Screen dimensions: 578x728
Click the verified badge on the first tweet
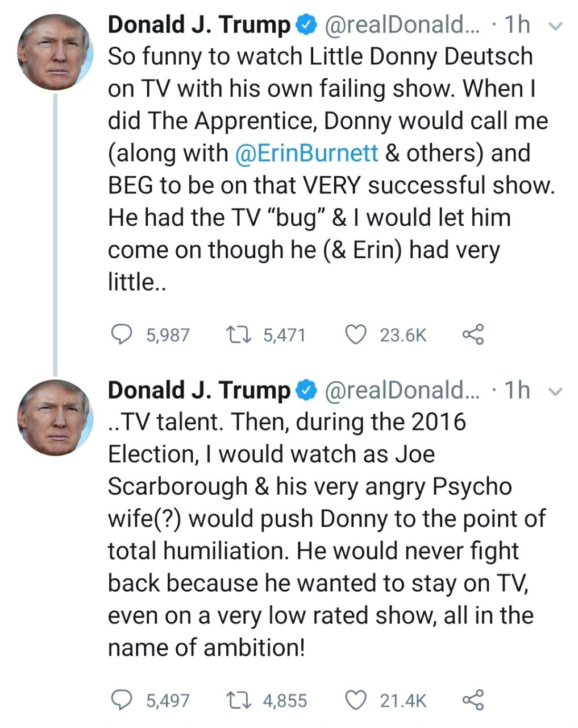[x=306, y=25]
